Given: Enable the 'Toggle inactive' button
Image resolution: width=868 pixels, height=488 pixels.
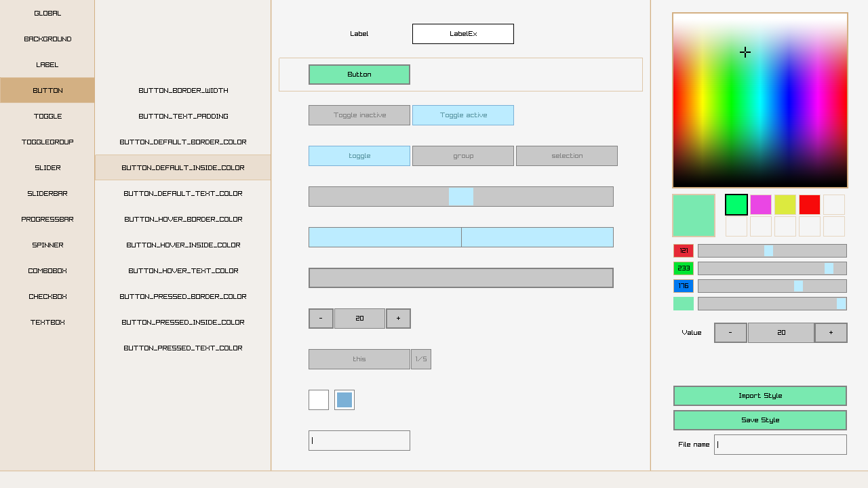Looking at the screenshot, I should [x=359, y=115].
